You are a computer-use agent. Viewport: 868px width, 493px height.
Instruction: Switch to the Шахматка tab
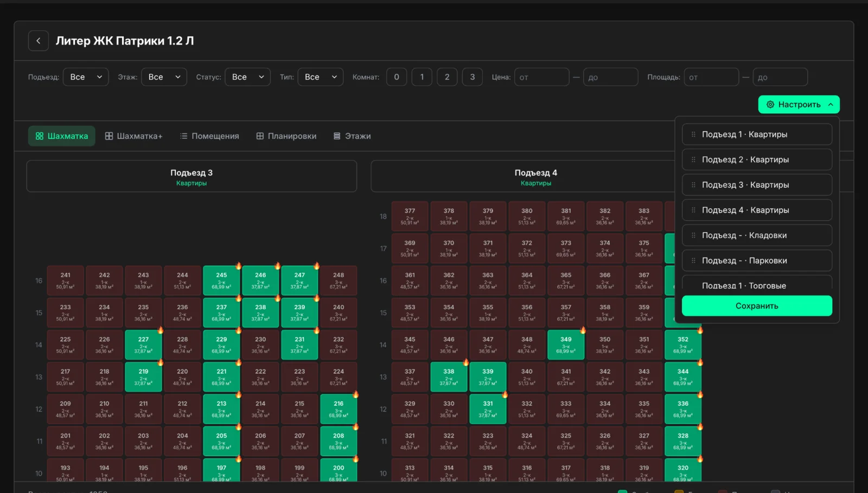[x=62, y=136]
